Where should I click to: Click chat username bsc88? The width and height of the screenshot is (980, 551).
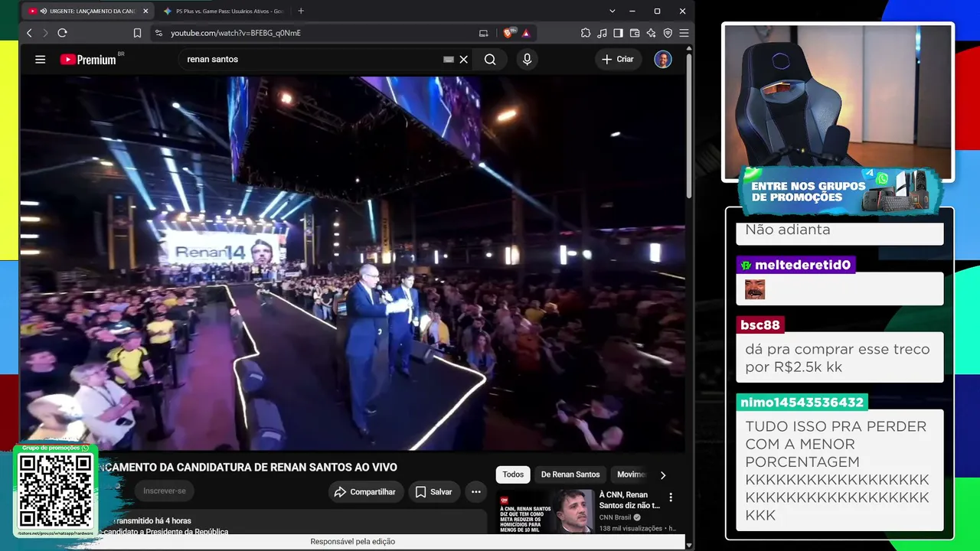tap(760, 324)
